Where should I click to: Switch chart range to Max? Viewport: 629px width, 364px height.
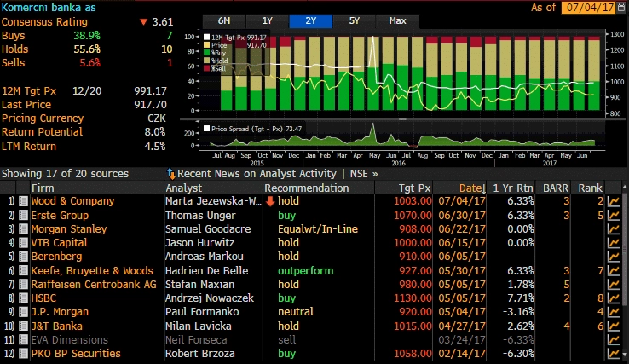397,21
